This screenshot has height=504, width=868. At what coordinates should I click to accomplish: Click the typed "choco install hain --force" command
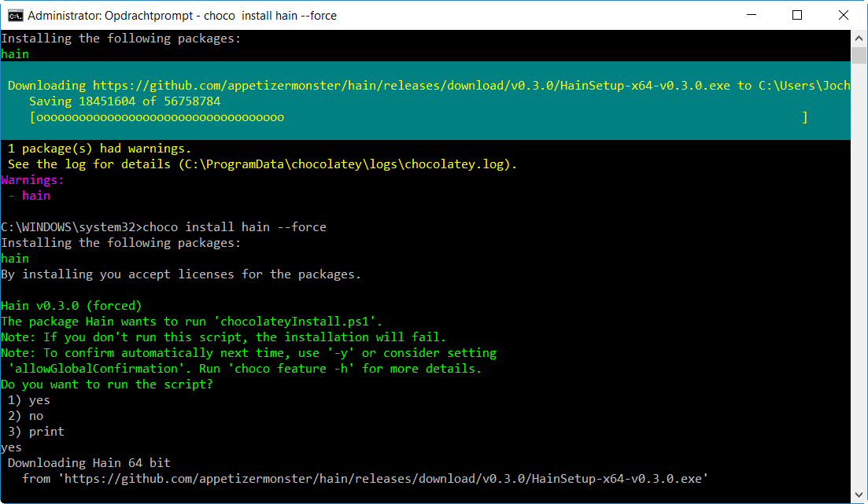[235, 227]
